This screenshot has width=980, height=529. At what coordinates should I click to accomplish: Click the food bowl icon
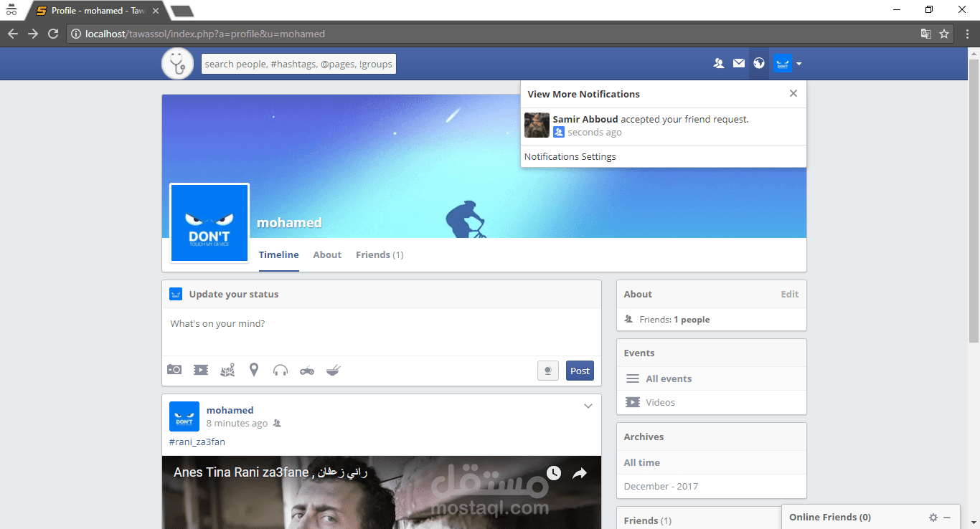click(x=334, y=370)
